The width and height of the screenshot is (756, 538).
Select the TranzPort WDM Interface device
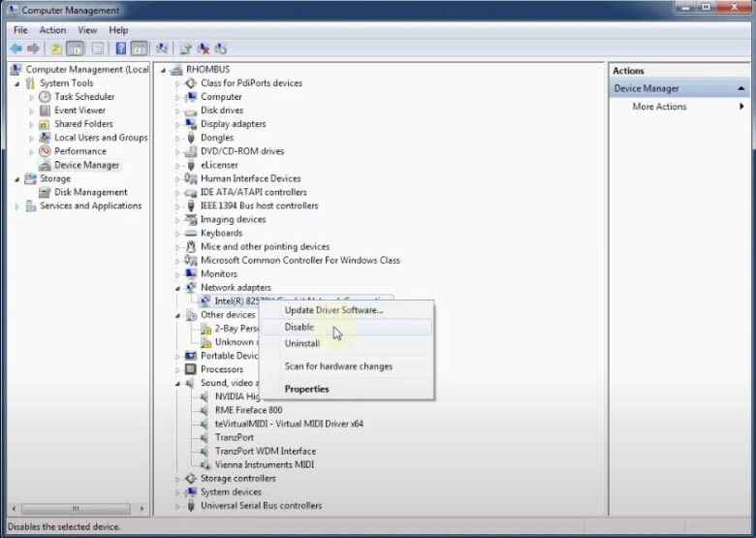[x=266, y=451]
